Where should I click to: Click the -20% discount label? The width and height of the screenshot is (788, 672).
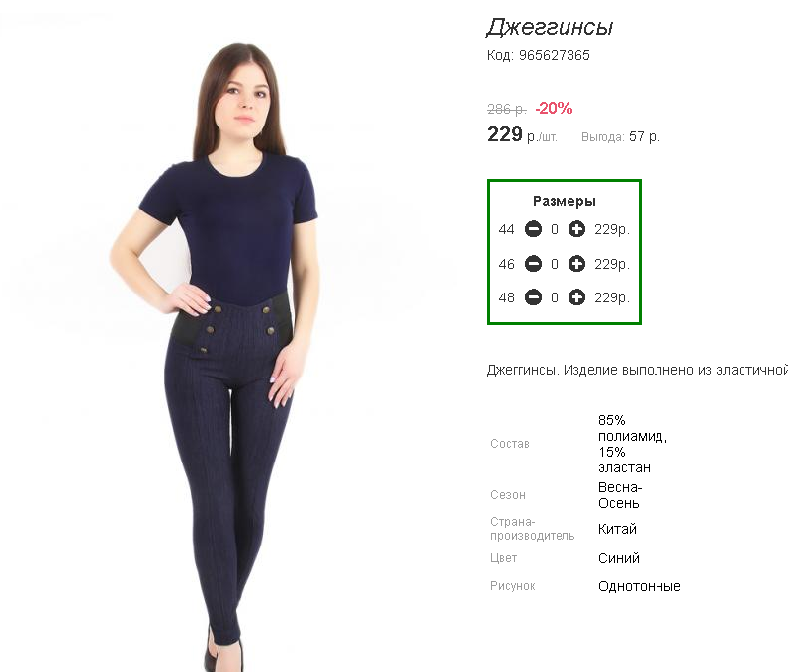coord(554,108)
